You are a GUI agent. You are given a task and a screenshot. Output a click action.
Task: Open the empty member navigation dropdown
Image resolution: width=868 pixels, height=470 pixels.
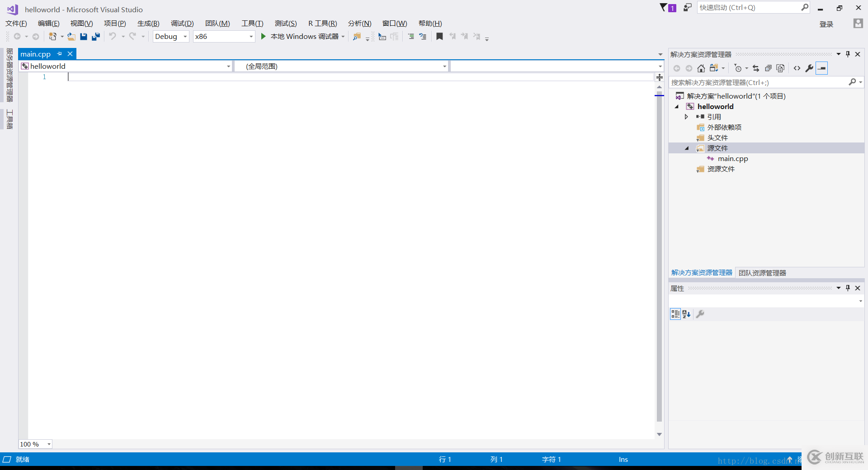tap(660, 66)
